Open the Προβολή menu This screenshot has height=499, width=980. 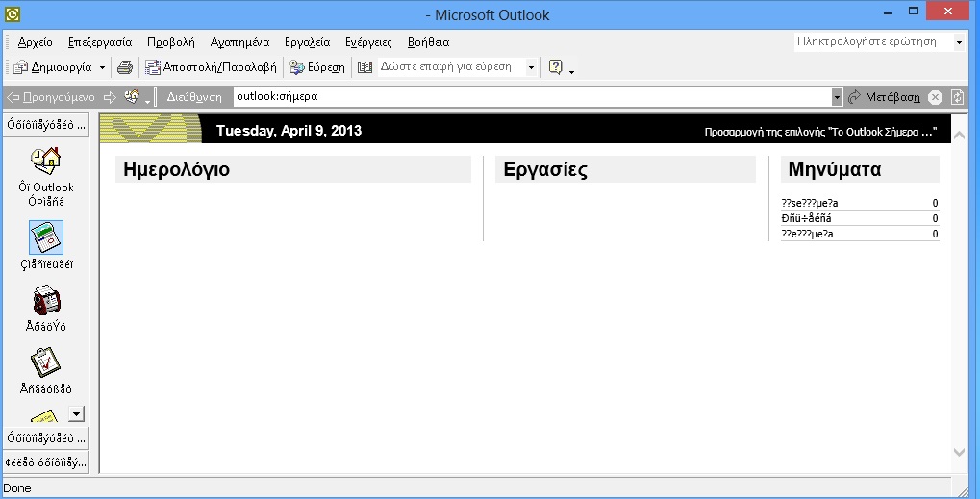coord(170,42)
